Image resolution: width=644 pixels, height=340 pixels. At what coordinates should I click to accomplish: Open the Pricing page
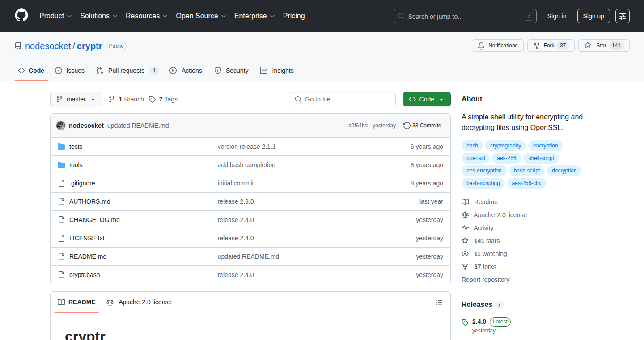(294, 16)
